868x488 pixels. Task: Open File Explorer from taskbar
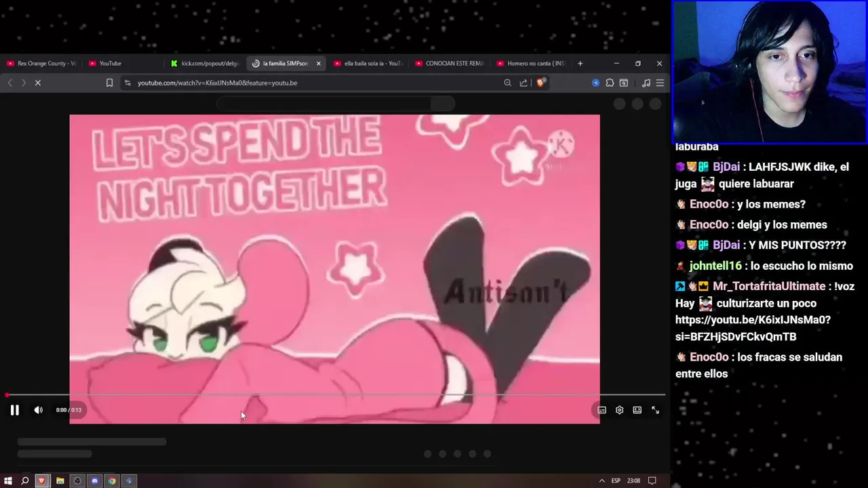point(60,481)
